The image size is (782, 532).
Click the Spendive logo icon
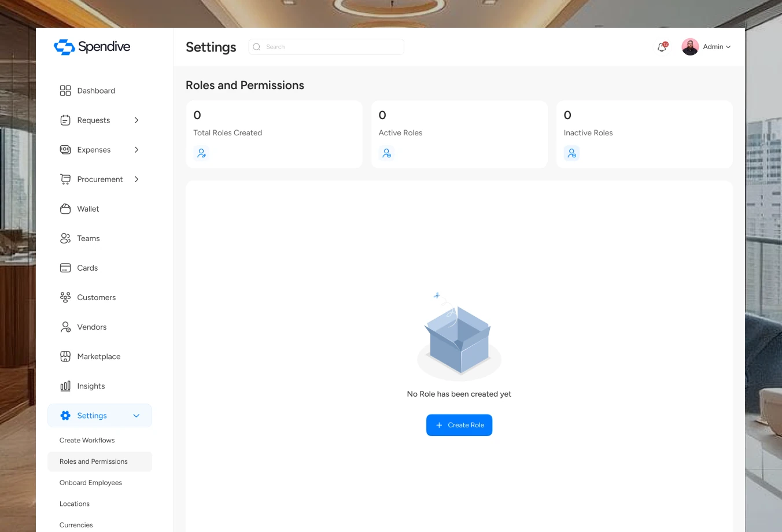(64, 47)
